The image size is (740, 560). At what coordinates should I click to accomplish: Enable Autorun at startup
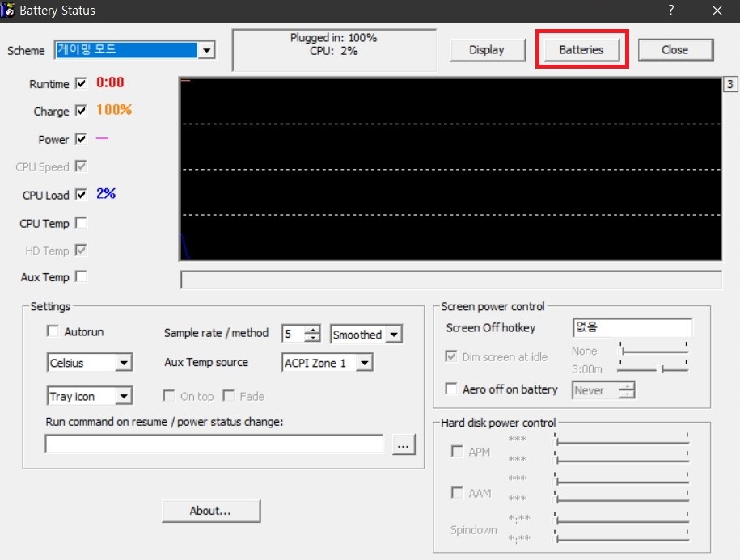click(53, 331)
